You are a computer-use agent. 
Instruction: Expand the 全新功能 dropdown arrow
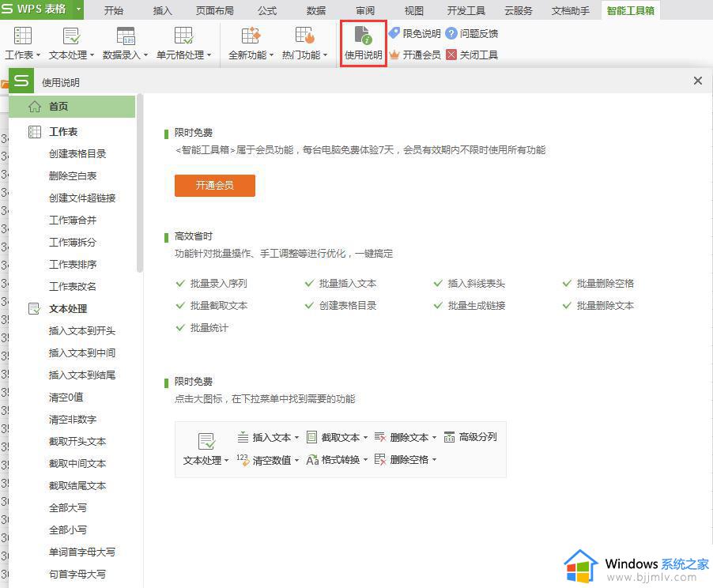[271, 55]
